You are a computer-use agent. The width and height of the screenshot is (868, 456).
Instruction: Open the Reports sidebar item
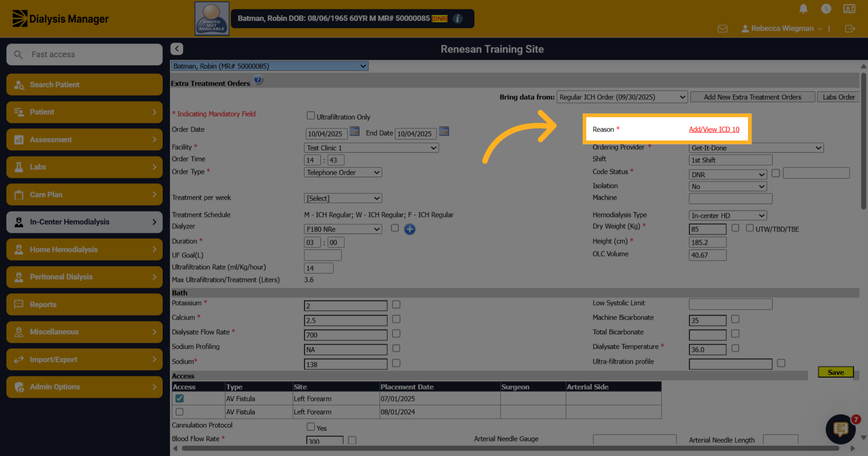pyautogui.click(x=84, y=304)
